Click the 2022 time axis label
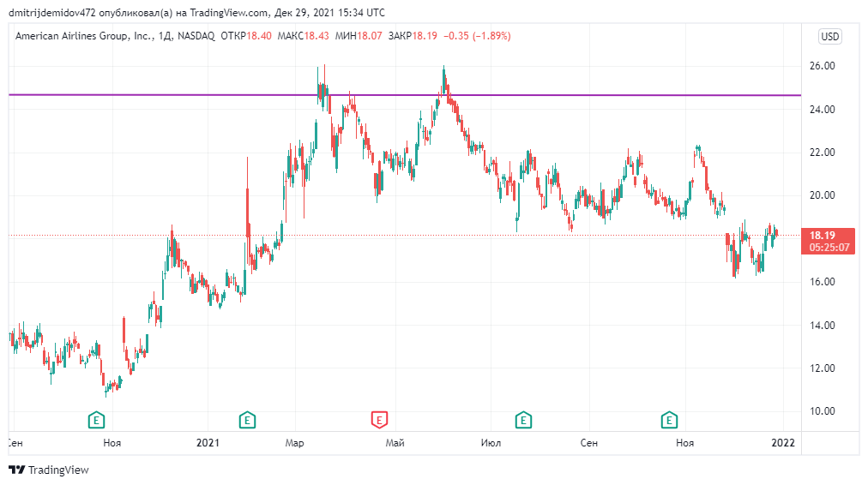Screen dimensions: 868x485 783,443
